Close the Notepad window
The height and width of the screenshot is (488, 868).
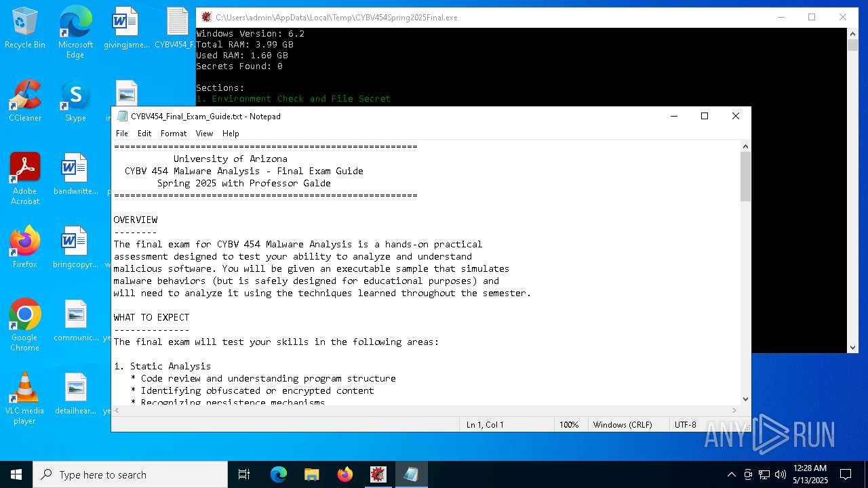pyautogui.click(x=736, y=116)
